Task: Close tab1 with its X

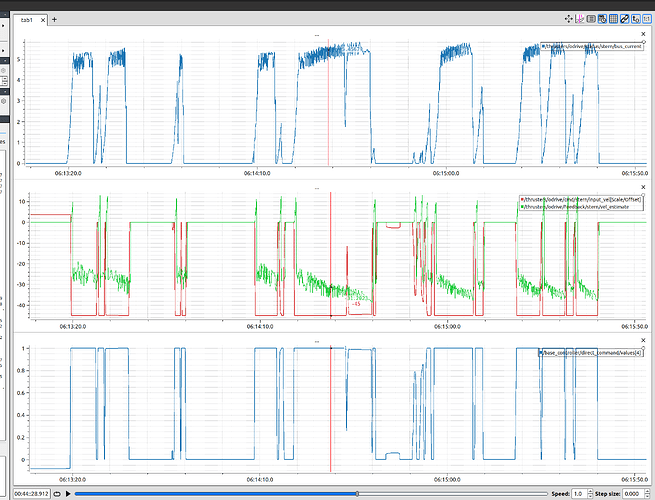Action: [x=43, y=20]
